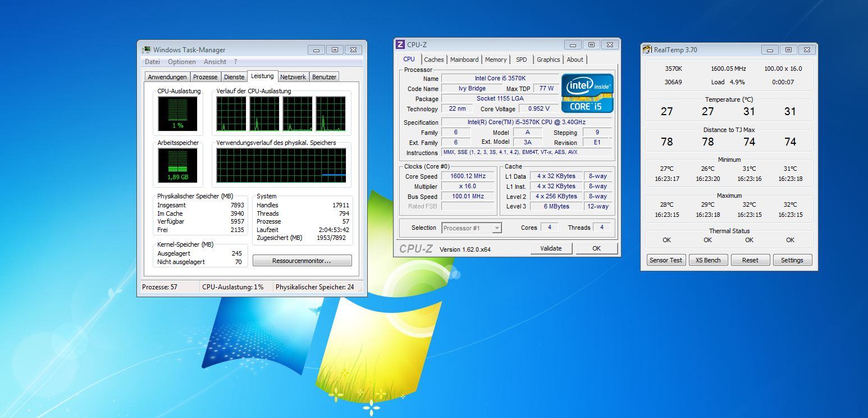Click the CPU-Auslastung meter showing 1 %
This screenshot has height=418, width=868.
coord(178,114)
